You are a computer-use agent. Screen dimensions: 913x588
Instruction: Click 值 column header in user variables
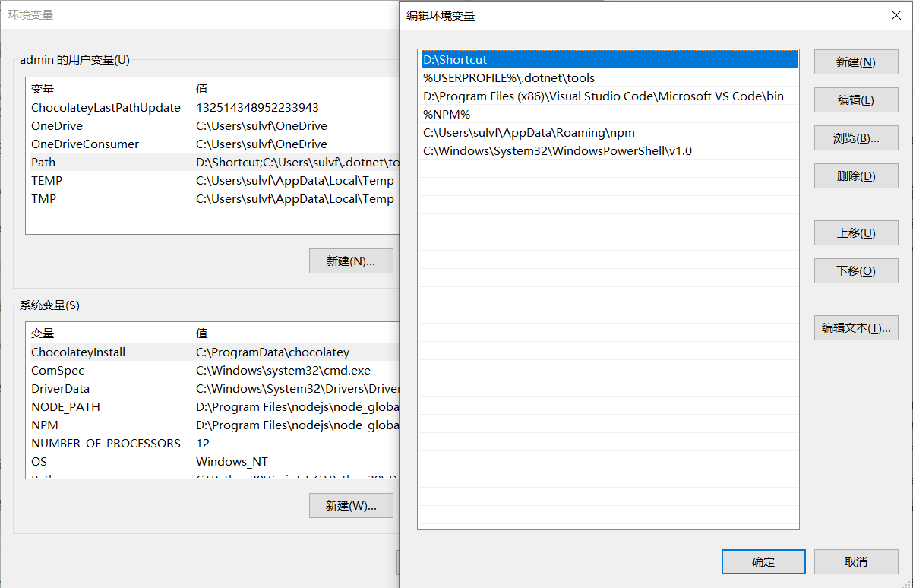[x=295, y=88]
